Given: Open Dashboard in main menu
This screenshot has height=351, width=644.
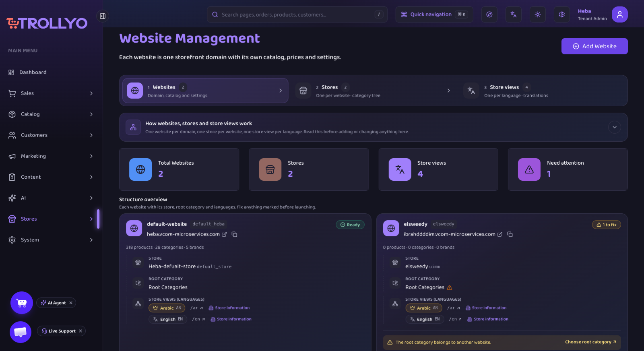Looking at the screenshot, I should coord(51,72).
